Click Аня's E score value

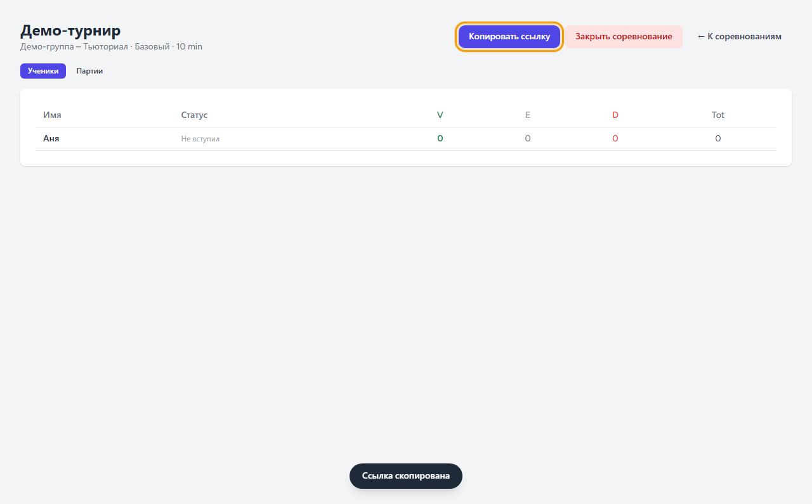point(528,138)
